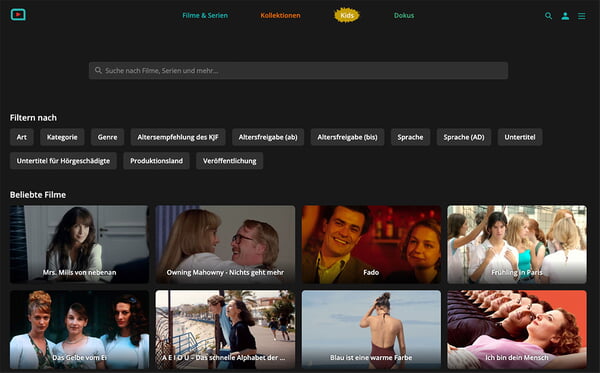Screen dimensions: 600x373
Task: Open the Altersempfehlung des KJF filter
Action: [x=178, y=137]
